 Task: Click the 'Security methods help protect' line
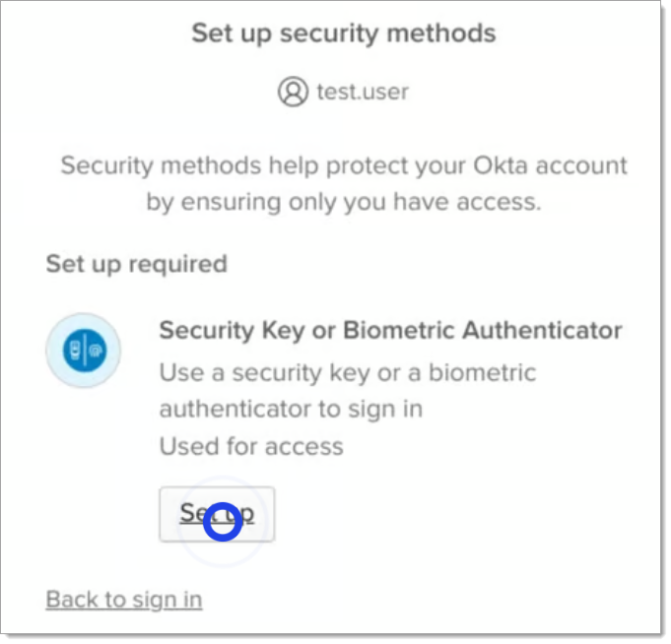click(x=344, y=164)
